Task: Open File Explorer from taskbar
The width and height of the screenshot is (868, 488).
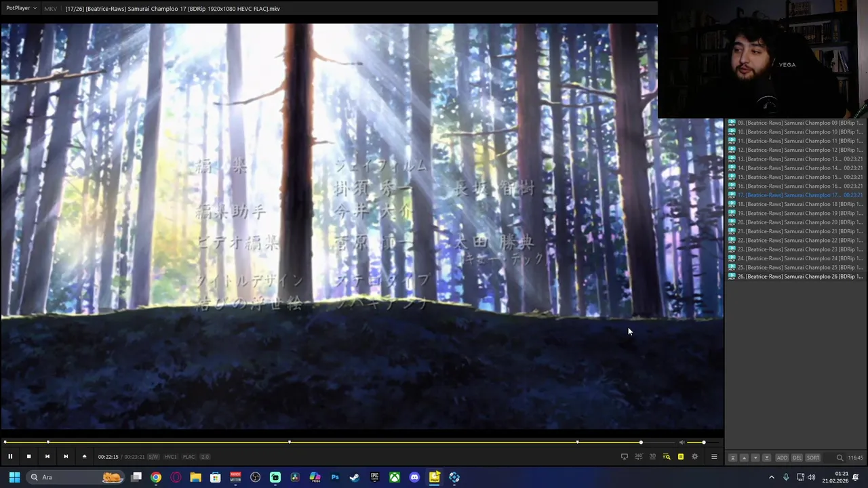Action: 196,477
